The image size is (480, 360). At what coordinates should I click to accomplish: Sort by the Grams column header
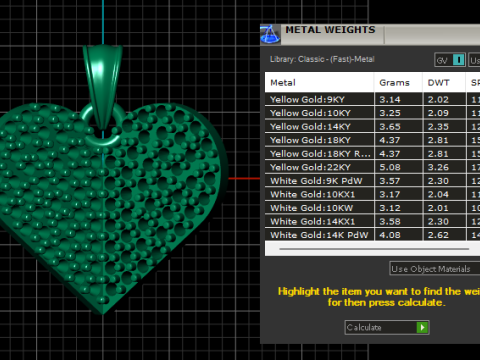click(398, 82)
